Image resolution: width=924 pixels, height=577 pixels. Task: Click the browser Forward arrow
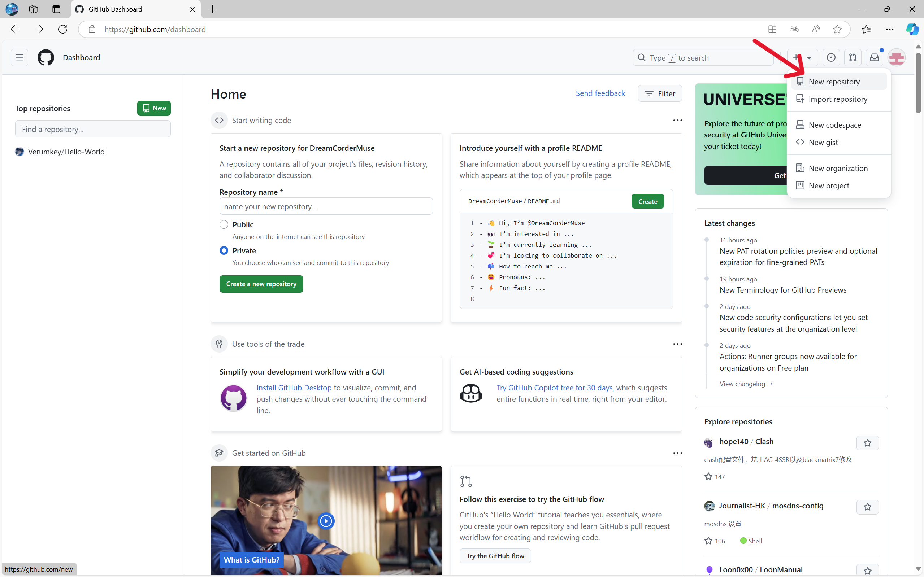pyautogui.click(x=39, y=29)
